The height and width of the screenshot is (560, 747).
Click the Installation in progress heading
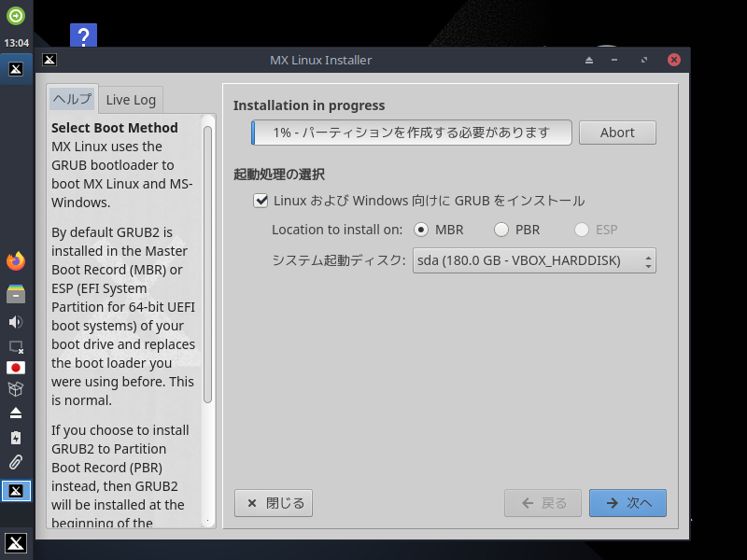coord(309,105)
